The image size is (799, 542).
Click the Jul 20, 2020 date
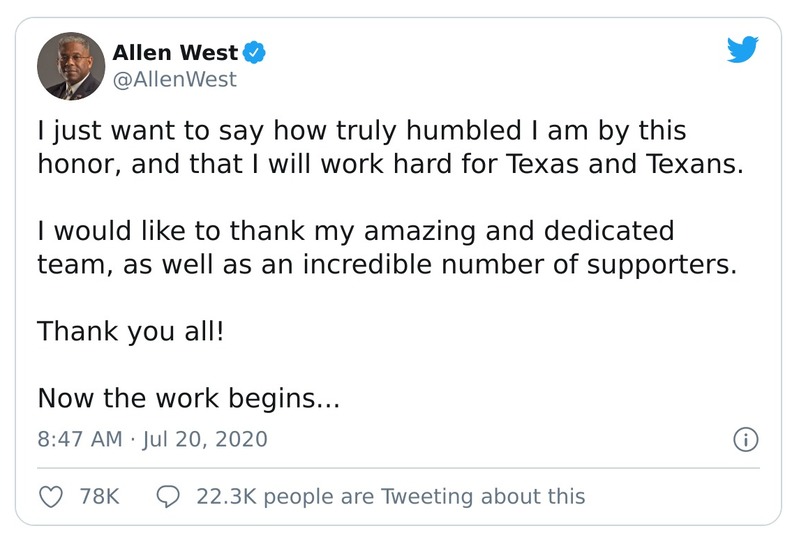tap(206, 439)
